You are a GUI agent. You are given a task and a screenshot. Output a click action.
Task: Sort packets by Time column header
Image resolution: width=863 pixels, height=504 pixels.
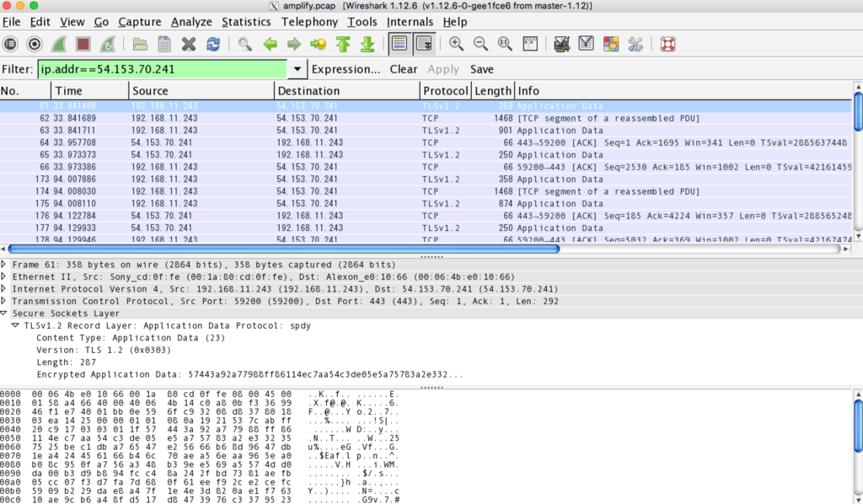click(x=90, y=91)
